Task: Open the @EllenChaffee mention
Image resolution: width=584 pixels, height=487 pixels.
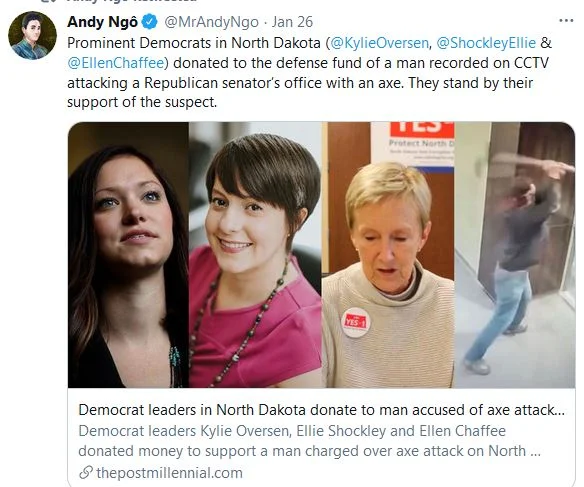Action: click(116, 63)
